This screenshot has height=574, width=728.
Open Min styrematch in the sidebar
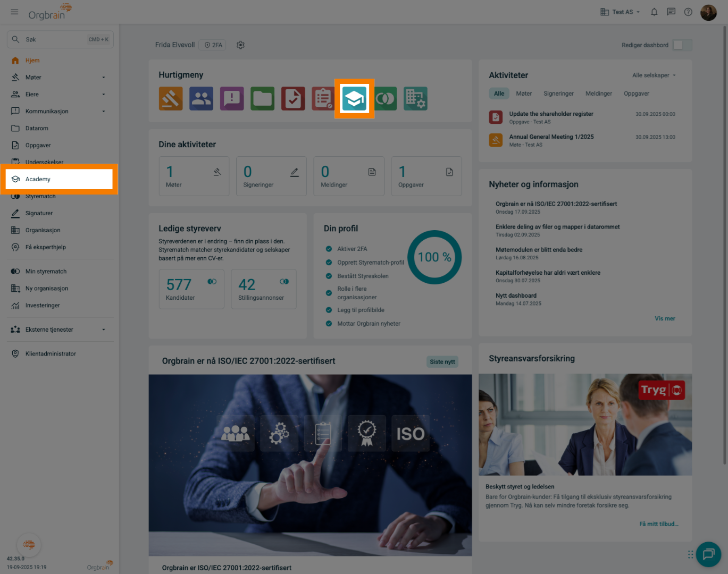[x=60, y=272]
